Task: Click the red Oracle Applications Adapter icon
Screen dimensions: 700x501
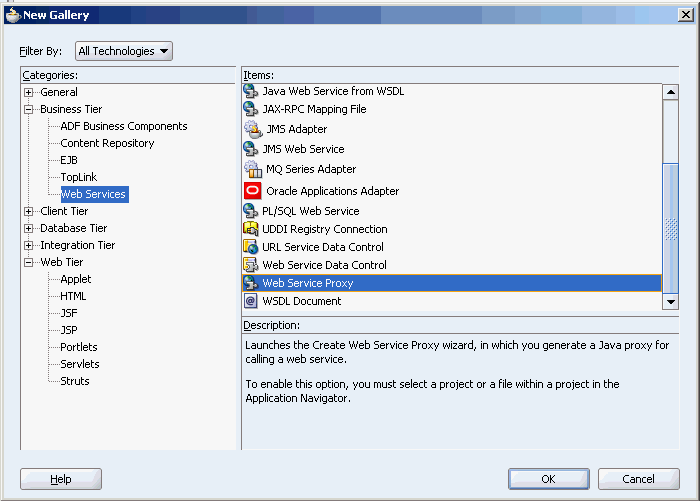Action: (253, 191)
